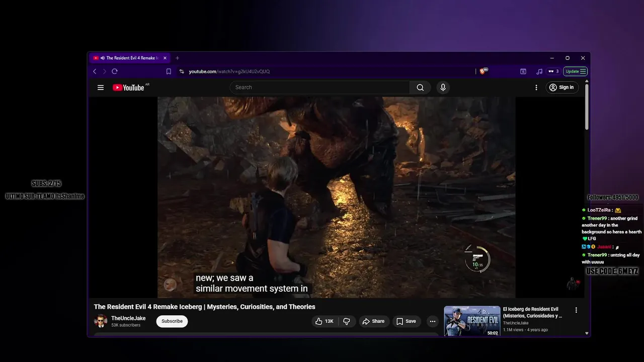
Task: Click 53K subscribers text
Action: [126, 325]
